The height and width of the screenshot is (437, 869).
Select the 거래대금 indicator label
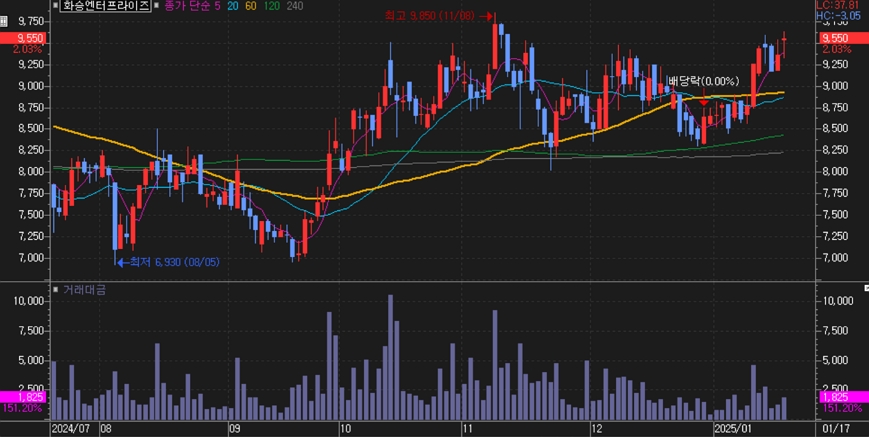coord(83,289)
